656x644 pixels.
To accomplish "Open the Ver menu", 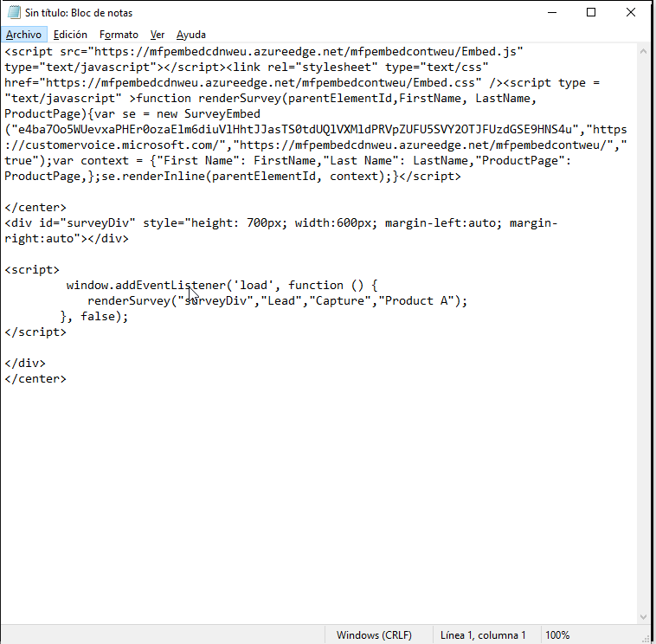I will [158, 35].
